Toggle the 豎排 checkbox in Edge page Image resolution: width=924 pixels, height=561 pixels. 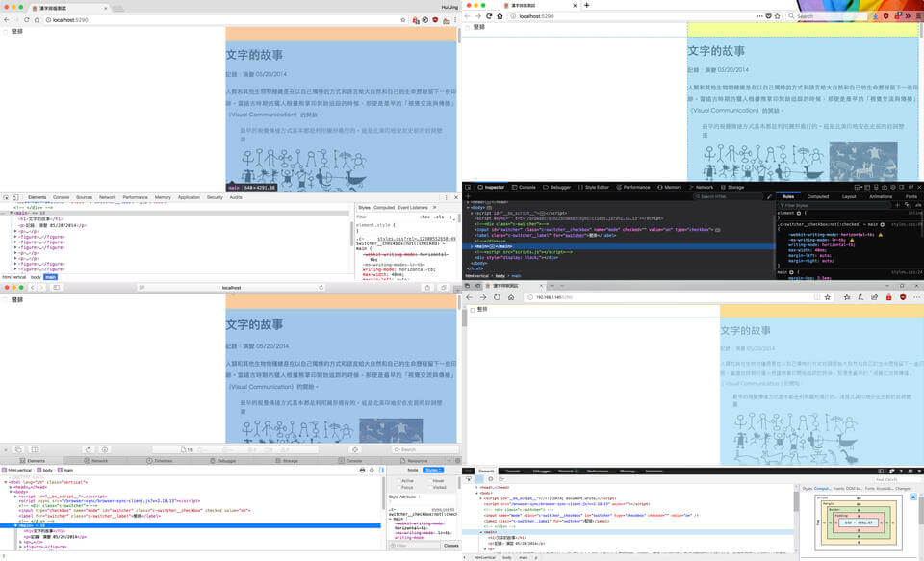point(472,310)
